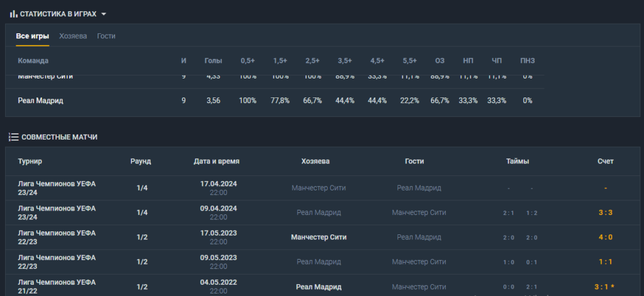Select the Все игры tab
Image resolution: width=644 pixels, height=296 pixels.
pyautogui.click(x=33, y=36)
